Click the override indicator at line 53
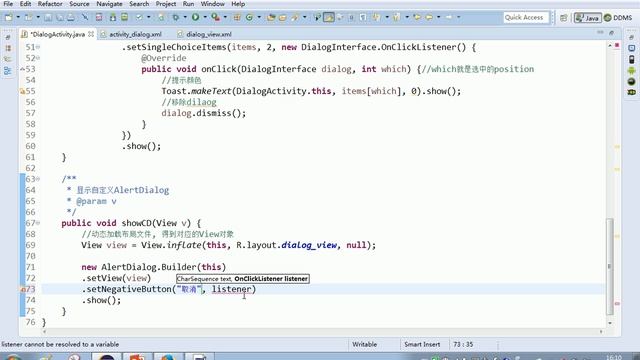The width and height of the screenshot is (640, 360). 23,69
